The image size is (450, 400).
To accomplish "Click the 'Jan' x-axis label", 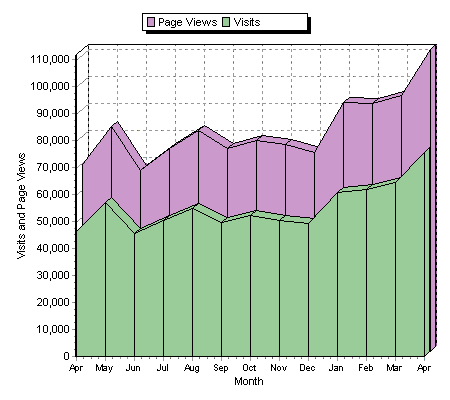I will point(336,368).
